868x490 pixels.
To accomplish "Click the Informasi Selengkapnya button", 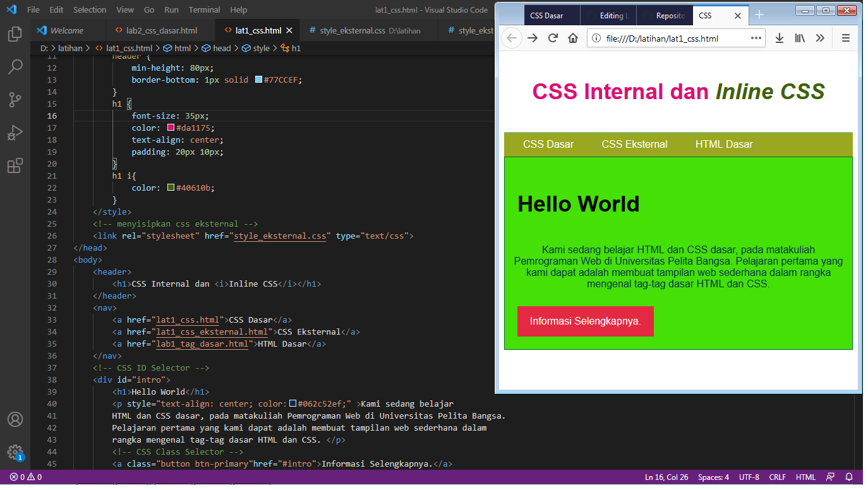I will point(585,321).
